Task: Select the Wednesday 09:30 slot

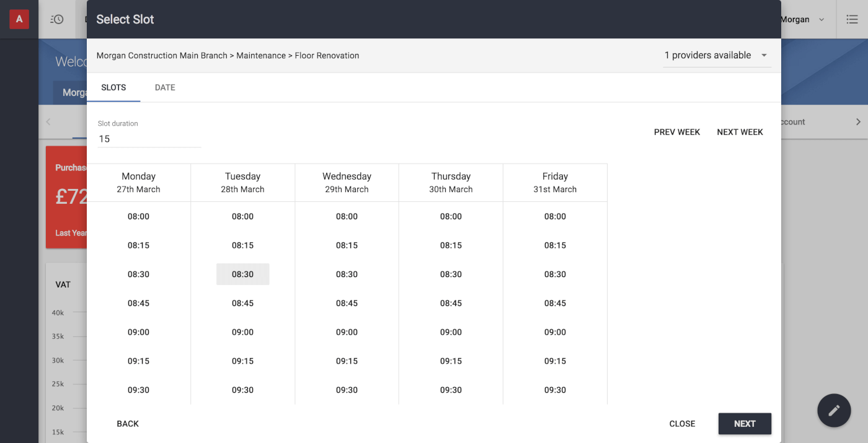Action: [x=347, y=390]
